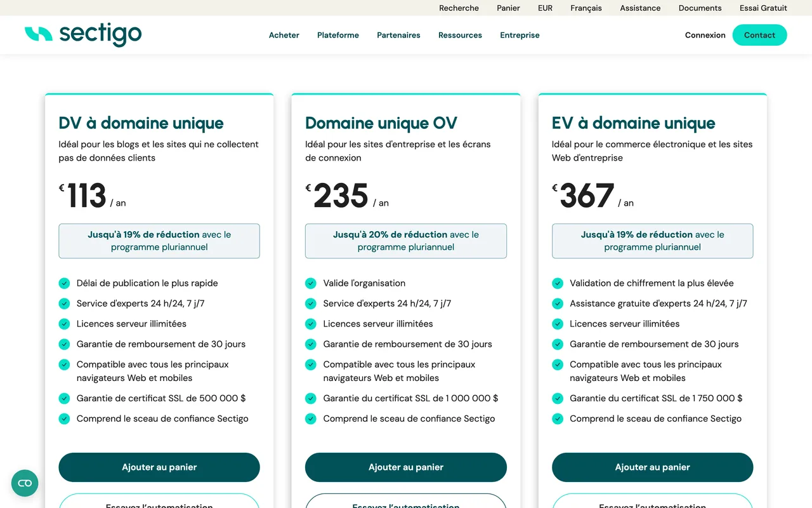Click 'Valide l'organisation' feature text

(x=364, y=283)
